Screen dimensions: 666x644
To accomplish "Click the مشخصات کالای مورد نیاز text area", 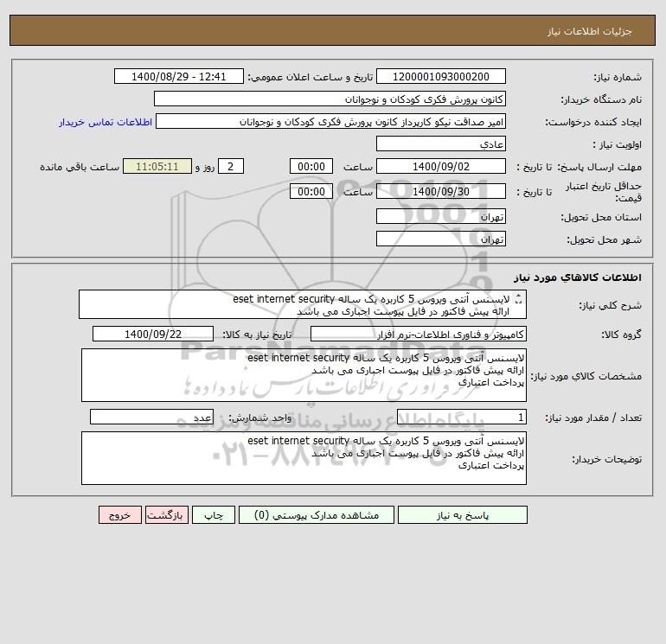I will coord(304,375).
